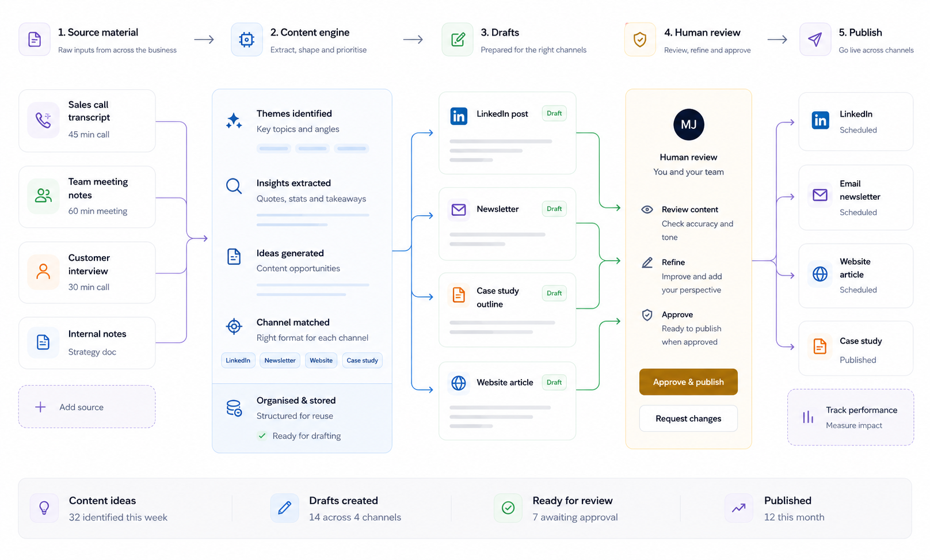The height and width of the screenshot is (560, 930).
Task: Click the '14 across 4 channels' text
Action: pos(355,517)
